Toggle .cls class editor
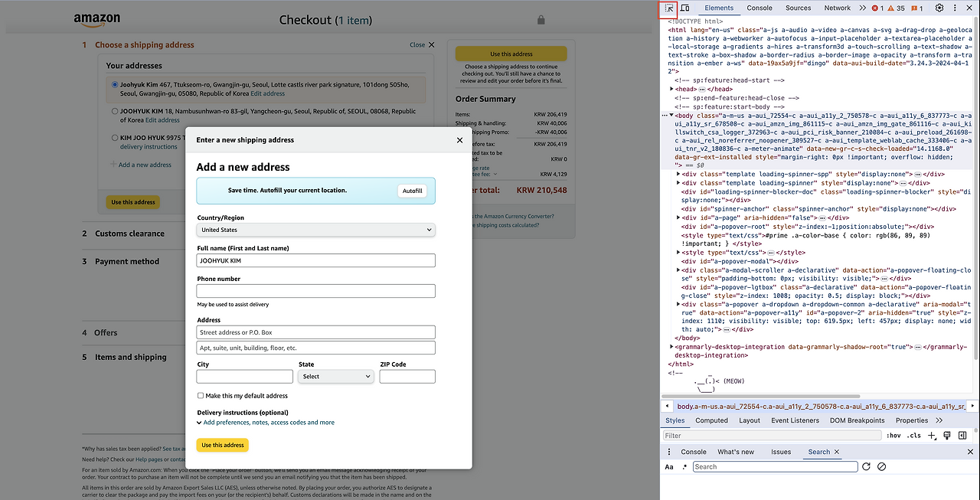Screen dimensions: 980x500 tap(913, 436)
